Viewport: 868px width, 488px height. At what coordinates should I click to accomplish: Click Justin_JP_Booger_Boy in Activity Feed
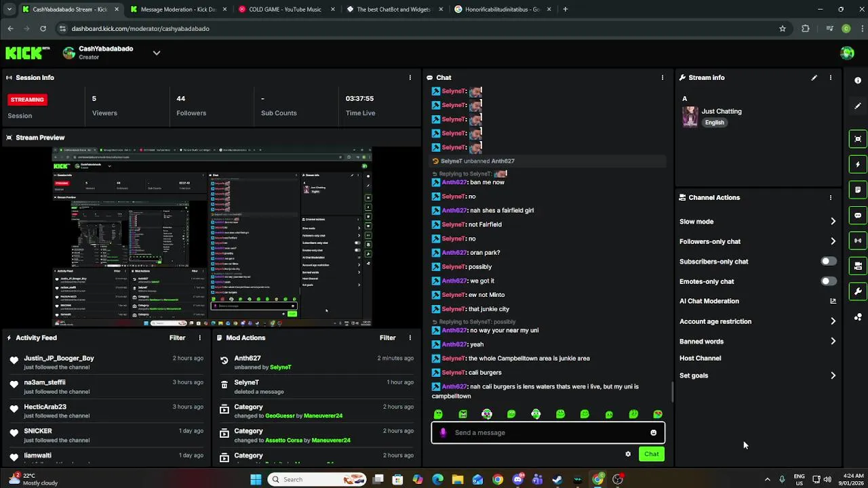(x=59, y=358)
